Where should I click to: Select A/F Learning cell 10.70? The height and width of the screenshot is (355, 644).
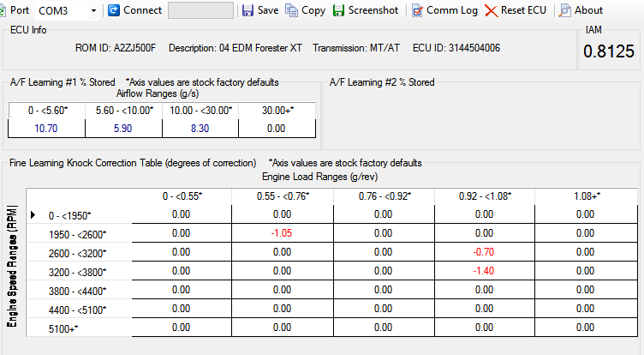[46, 129]
